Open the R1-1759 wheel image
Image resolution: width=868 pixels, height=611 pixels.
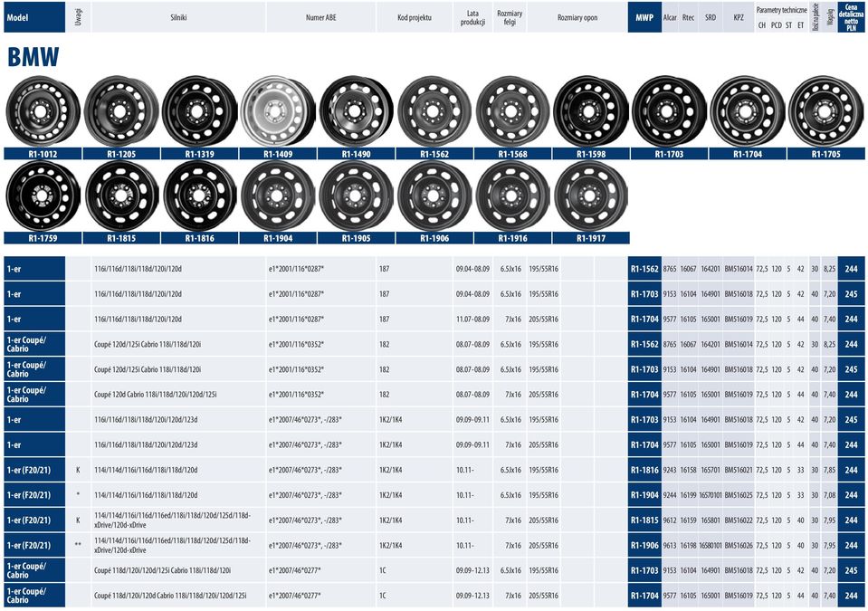point(43,196)
